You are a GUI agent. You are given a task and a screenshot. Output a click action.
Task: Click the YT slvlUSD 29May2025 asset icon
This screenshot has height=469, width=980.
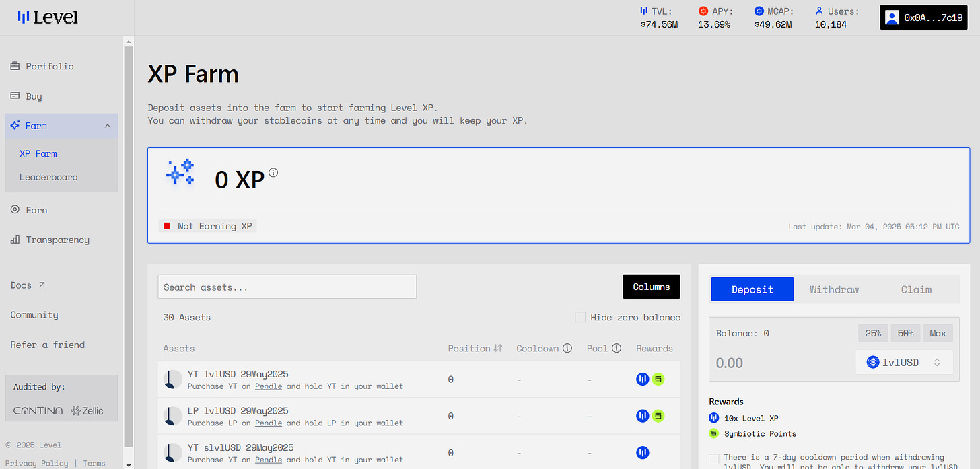click(x=173, y=453)
